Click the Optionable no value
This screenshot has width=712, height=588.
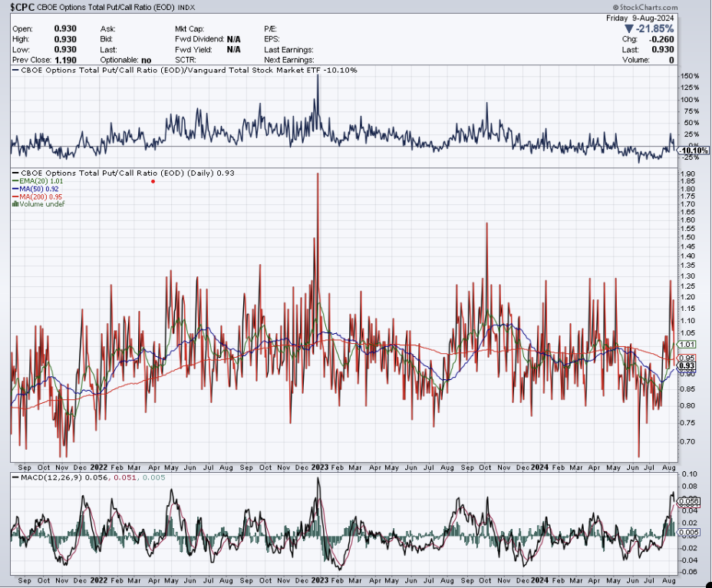[147, 60]
